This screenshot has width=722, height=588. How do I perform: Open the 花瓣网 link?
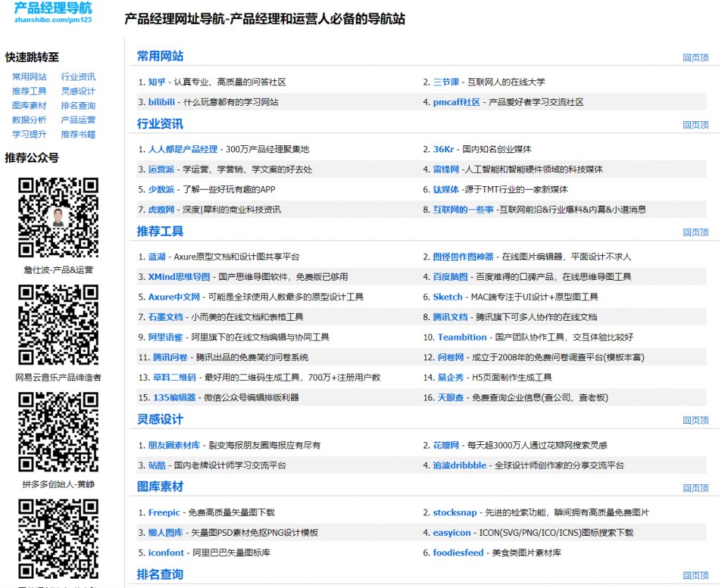click(x=446, y=446)
